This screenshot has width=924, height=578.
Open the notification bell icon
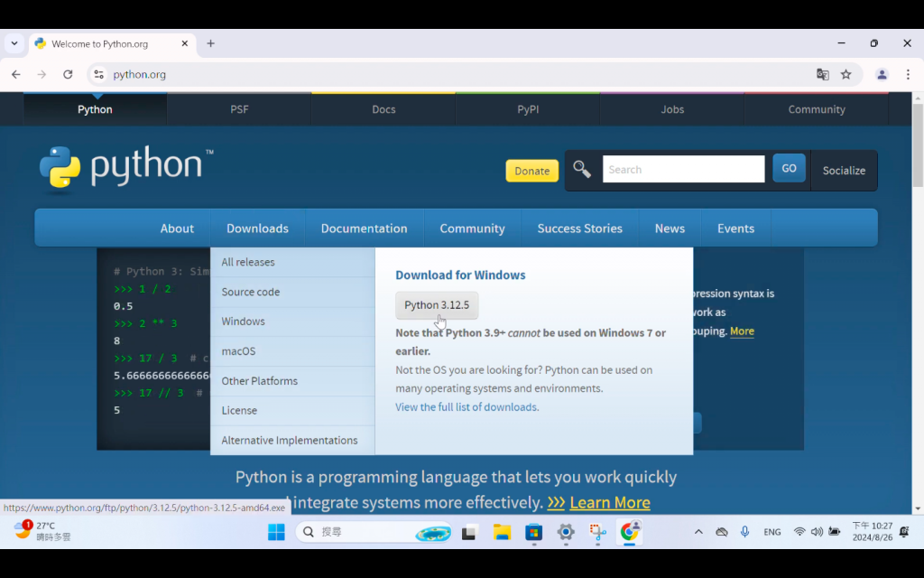[904, 532]
